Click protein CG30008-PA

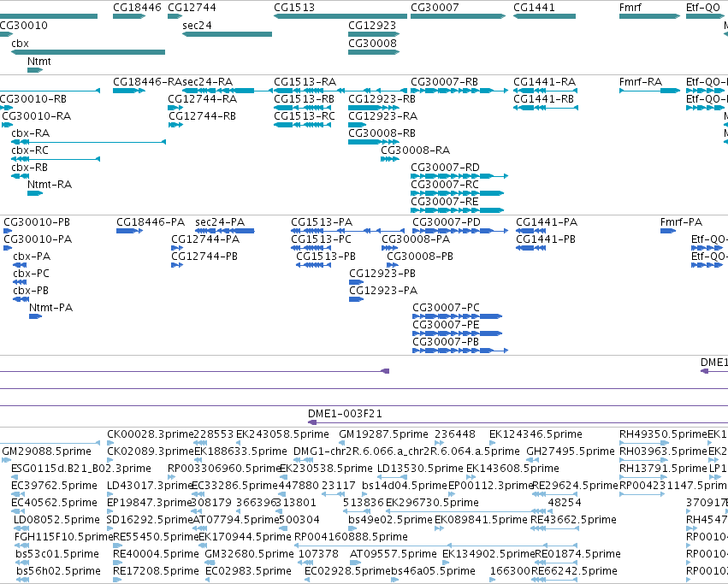[x=416, y=239]
